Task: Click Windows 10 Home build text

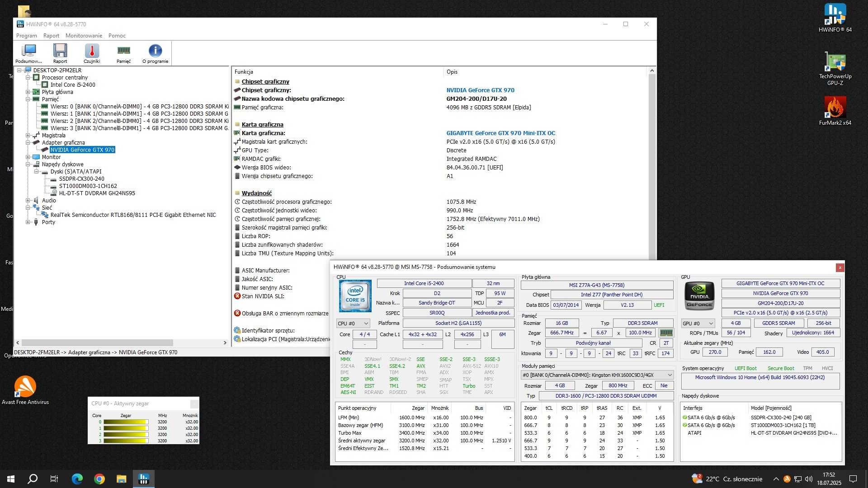Action: point(760,377)
